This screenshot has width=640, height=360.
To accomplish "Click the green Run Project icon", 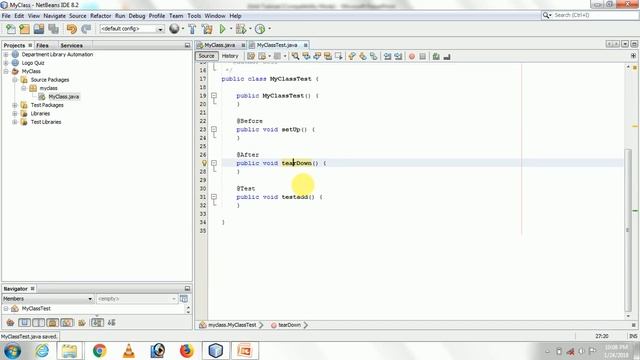I will point(222,29).
